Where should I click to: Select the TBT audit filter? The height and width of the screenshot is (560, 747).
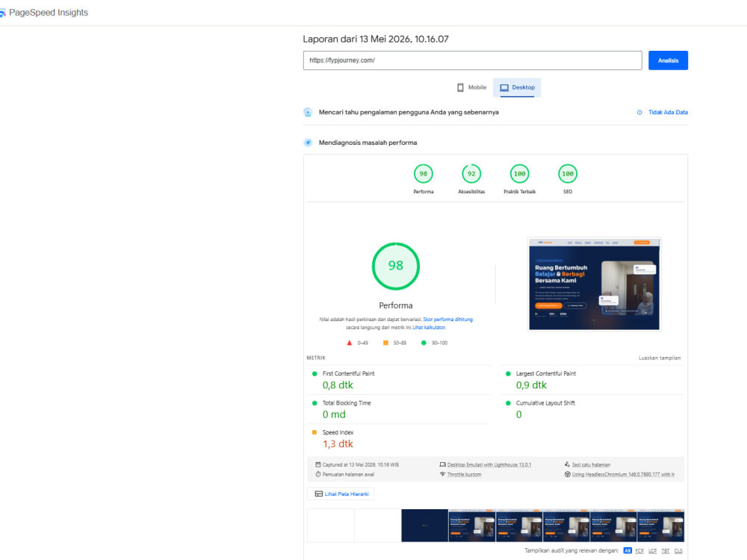[x=665, y=551]
